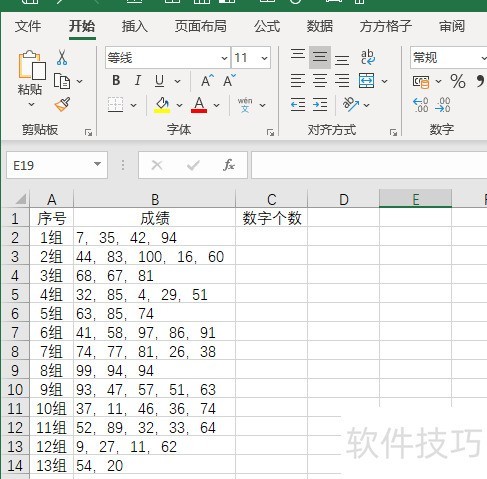
Task: Open alignment group dialog launcher
Action: [393, 133]
